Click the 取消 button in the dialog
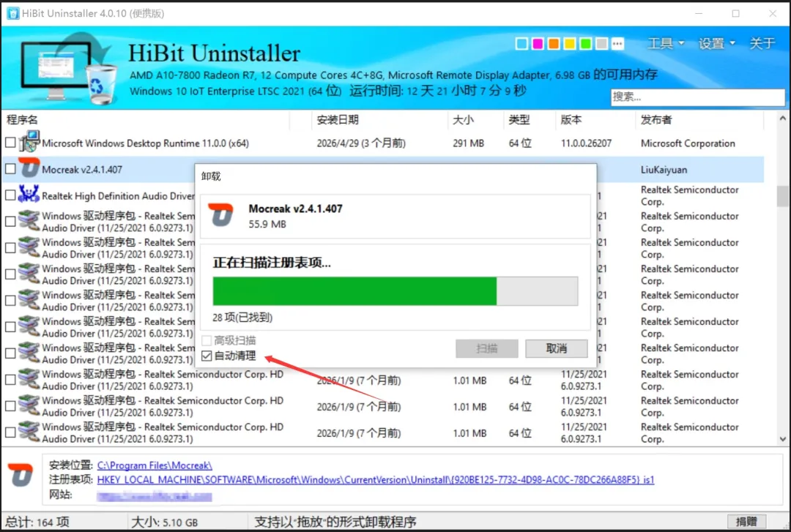This screenshot has width=791, height=532. click(557, 348)
